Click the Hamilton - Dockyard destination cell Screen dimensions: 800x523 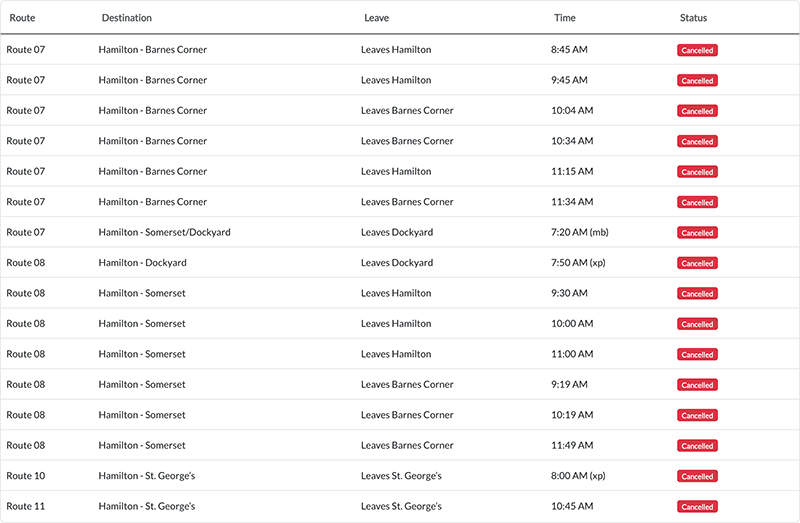tap(142, 263)
